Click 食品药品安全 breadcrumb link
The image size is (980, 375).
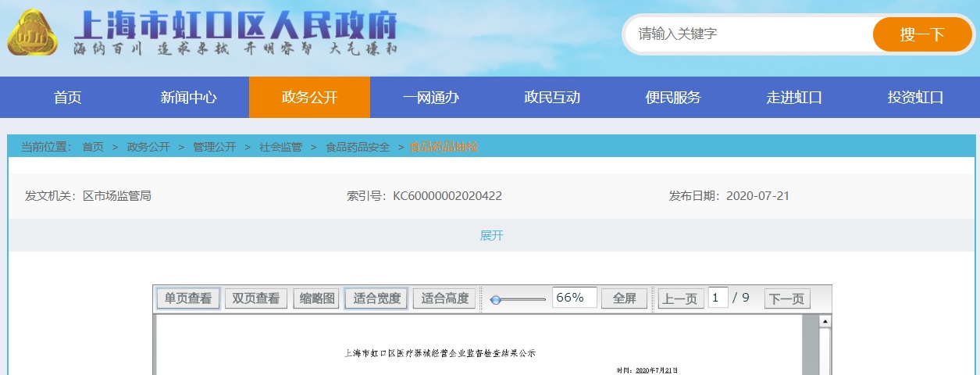[358, 147]
